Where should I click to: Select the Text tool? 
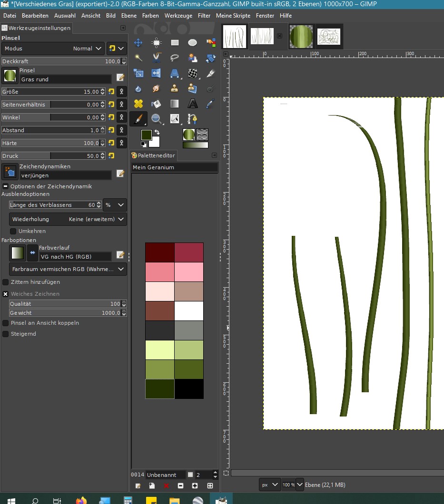click(192, 104)
